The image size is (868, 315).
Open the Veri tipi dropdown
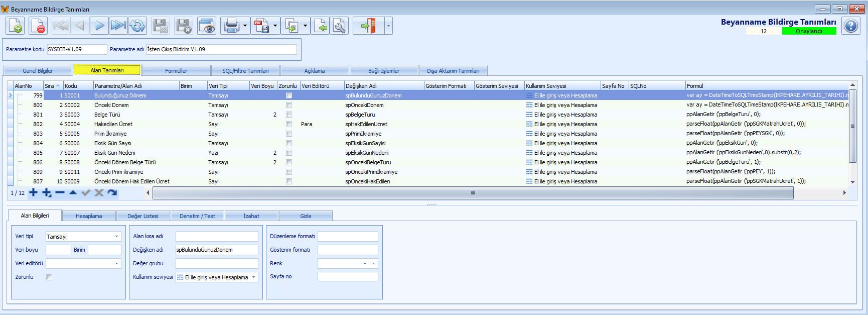pyautogui.click(x=116, y=237)
